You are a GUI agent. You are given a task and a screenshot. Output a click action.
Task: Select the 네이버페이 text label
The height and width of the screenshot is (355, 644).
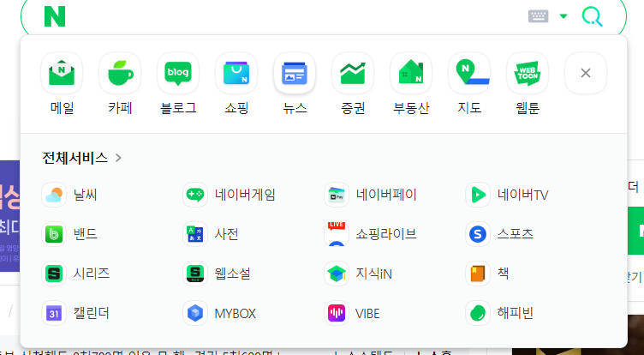386,195
